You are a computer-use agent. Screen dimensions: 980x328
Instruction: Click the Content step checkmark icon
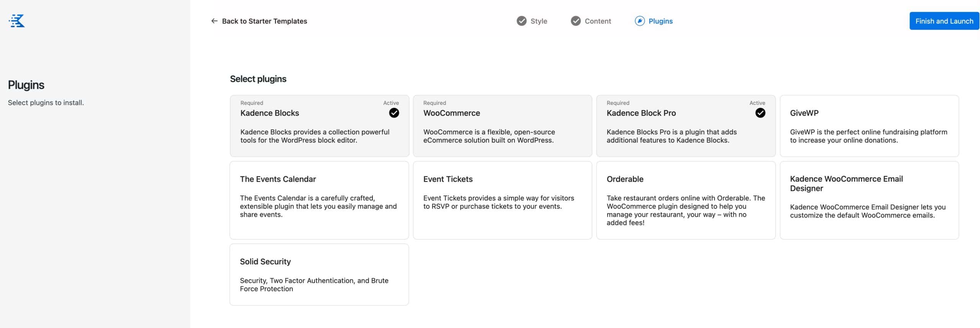pos(576,21)
